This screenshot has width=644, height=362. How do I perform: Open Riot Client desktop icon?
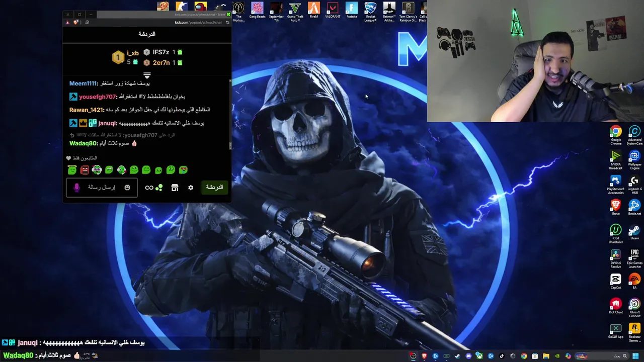(x=616, y=306)
